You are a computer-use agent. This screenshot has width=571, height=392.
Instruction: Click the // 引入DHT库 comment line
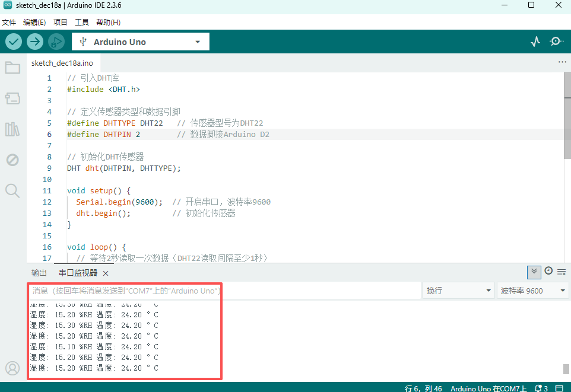tap(93, 78)
